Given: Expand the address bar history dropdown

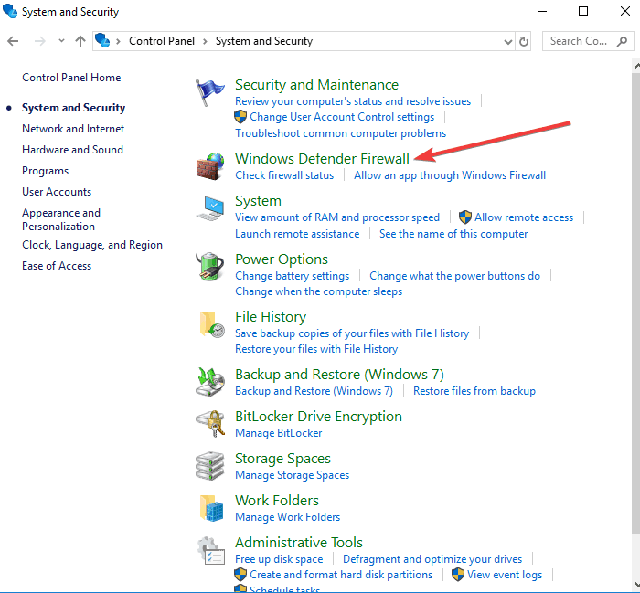Looking at the screenshot, I should point(508,42).
